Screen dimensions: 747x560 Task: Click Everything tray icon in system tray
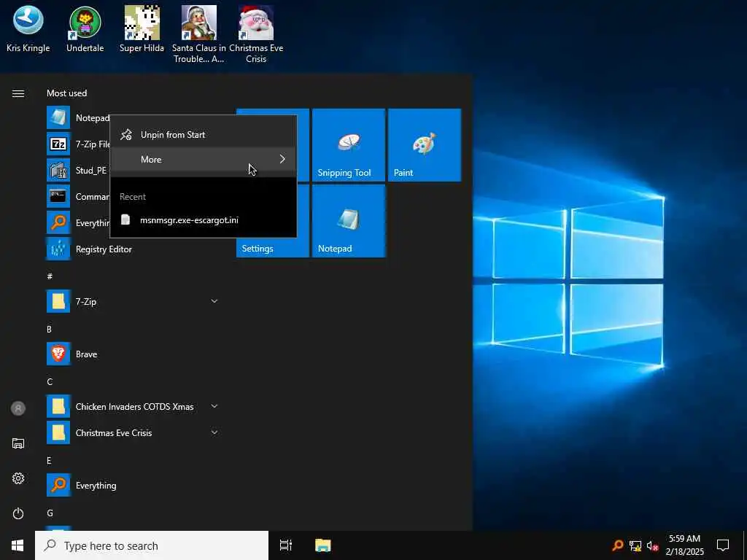618,545
